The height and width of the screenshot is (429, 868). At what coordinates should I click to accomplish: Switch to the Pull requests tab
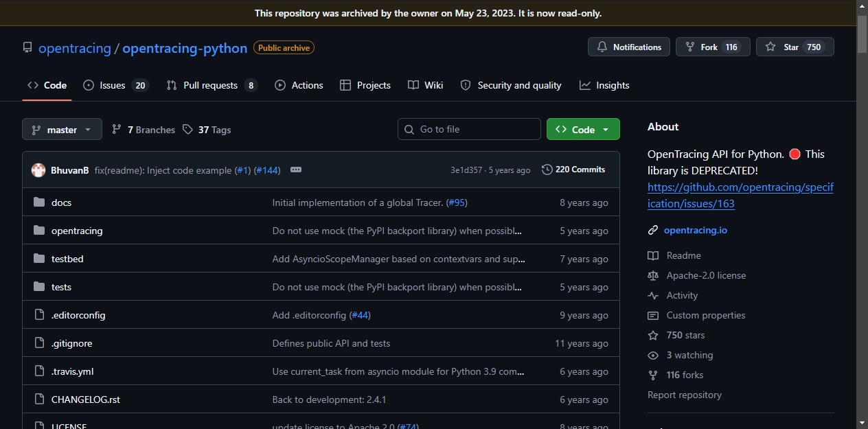coord(212,85)
